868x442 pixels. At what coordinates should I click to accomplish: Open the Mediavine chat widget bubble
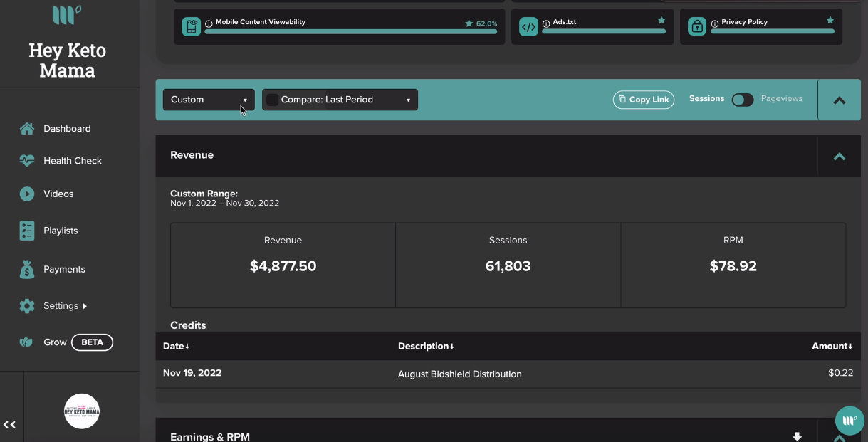(849, 421)
